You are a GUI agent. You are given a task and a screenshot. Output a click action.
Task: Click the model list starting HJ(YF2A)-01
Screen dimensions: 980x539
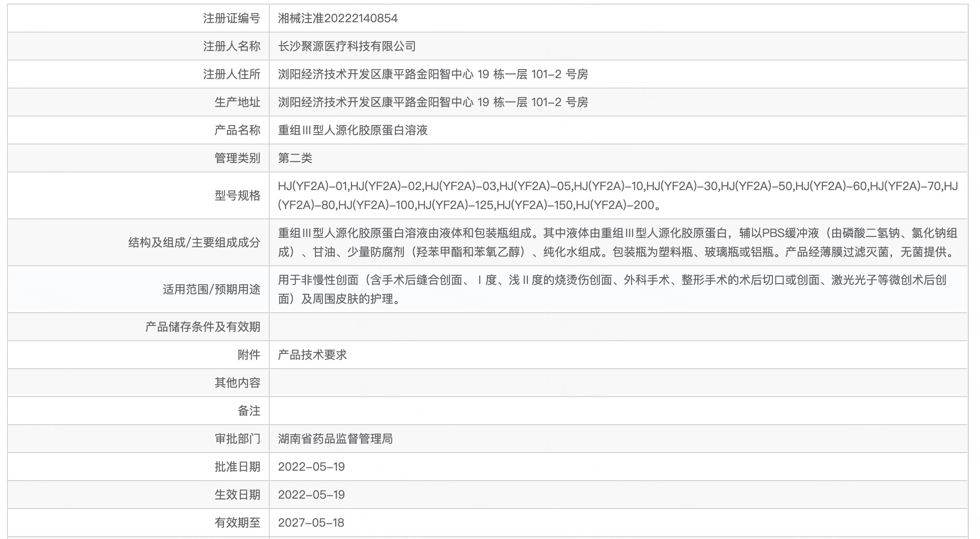click(618, 195)
